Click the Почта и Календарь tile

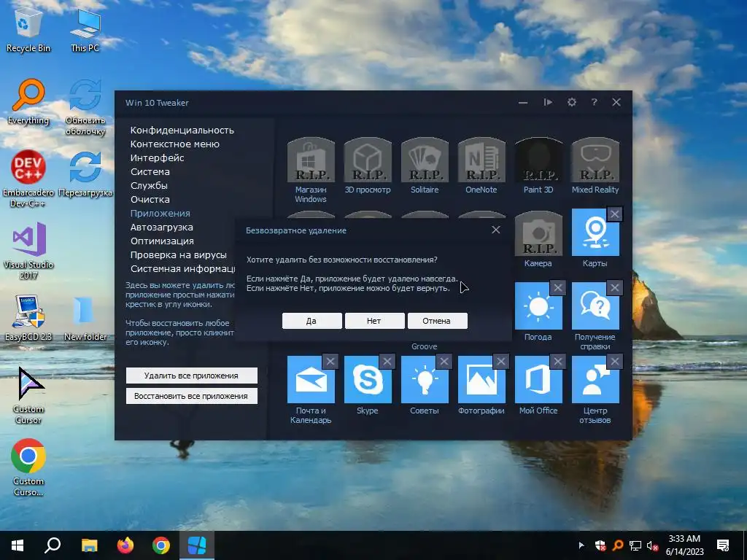click(311, 379)
